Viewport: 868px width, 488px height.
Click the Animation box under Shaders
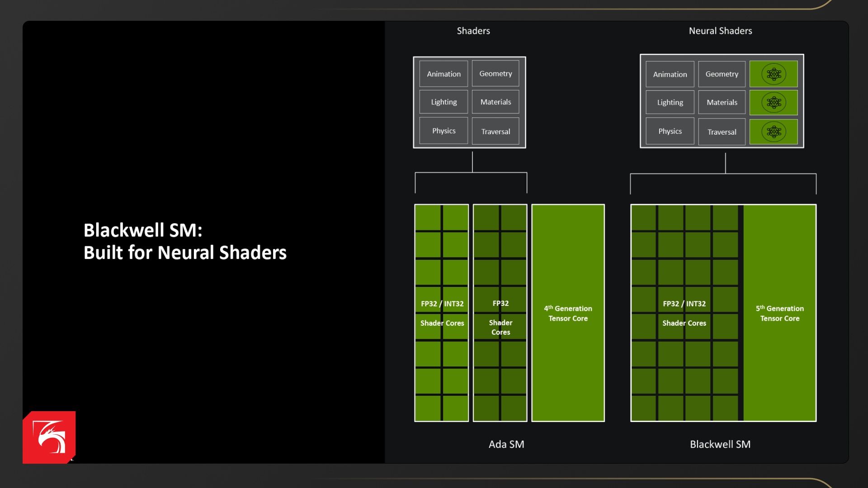443,74
